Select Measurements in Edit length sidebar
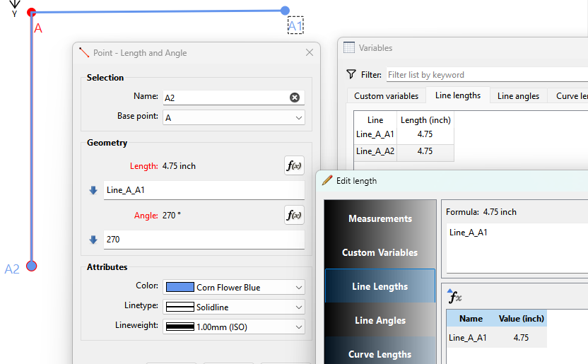588x364 pixels. pyautogui.click(x=380, y=218)
